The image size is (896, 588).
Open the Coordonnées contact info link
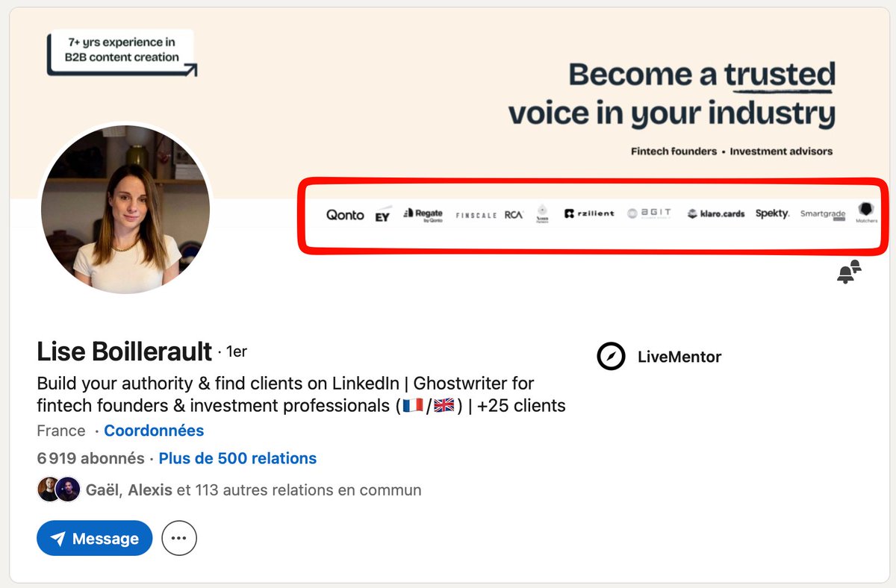pos(154,431)
